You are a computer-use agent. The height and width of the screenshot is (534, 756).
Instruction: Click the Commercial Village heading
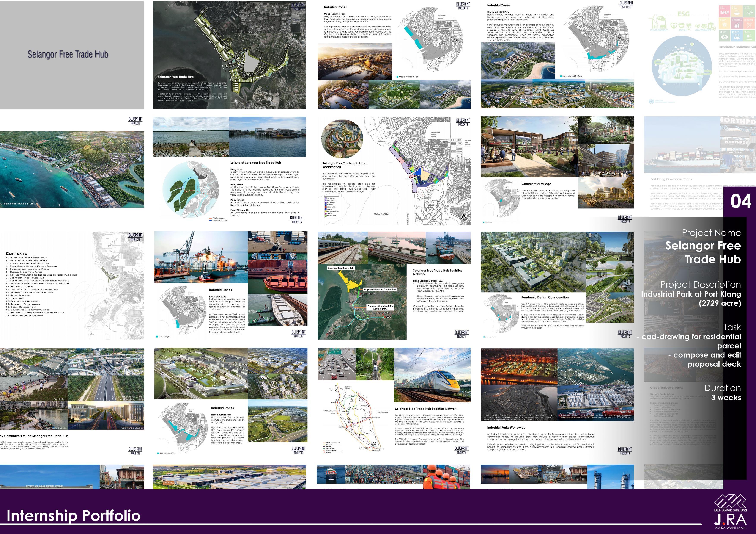tap(536, 184)
